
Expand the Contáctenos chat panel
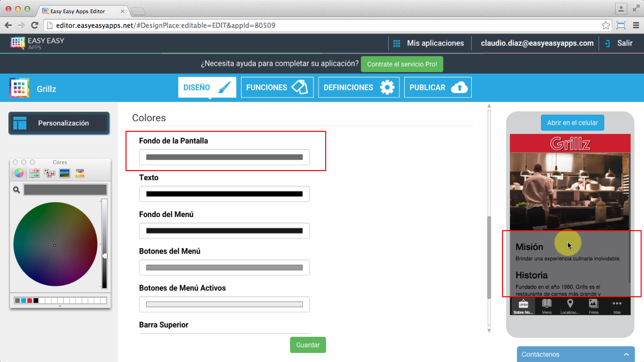(x=626, y=354)
